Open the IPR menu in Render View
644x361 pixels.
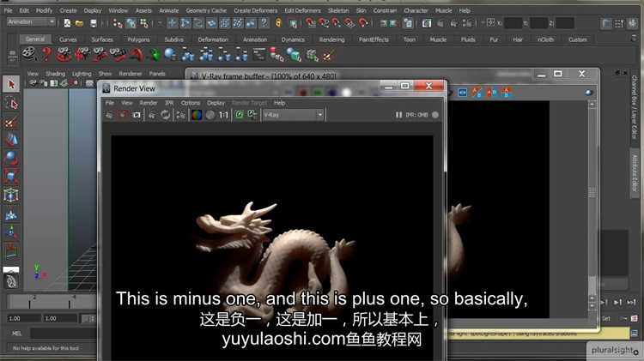point(169,103)
